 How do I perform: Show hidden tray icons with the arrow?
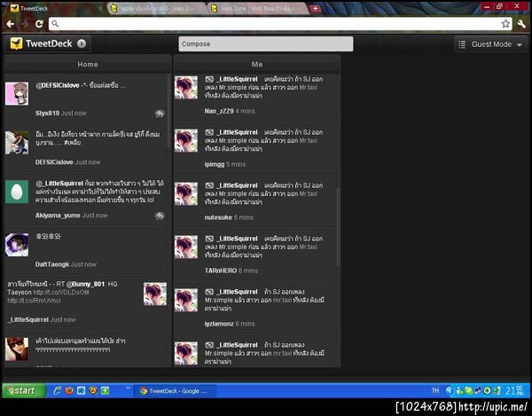point(450,391)
